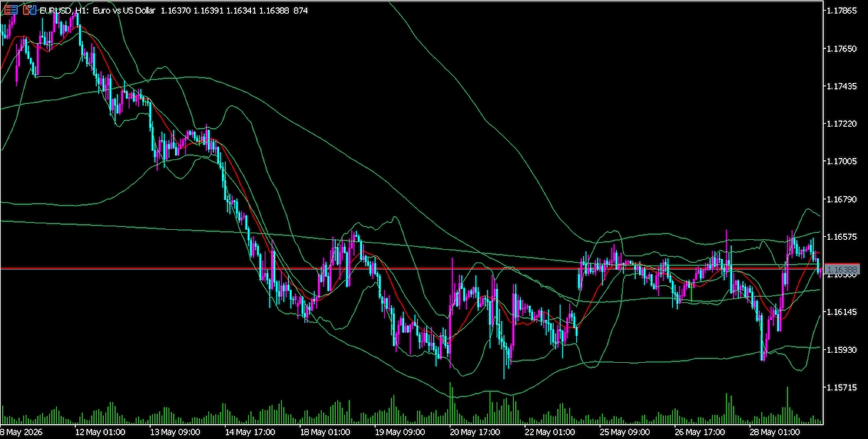
Task: Click the 19 May 09:00 time label
Action: pos(399,432)
